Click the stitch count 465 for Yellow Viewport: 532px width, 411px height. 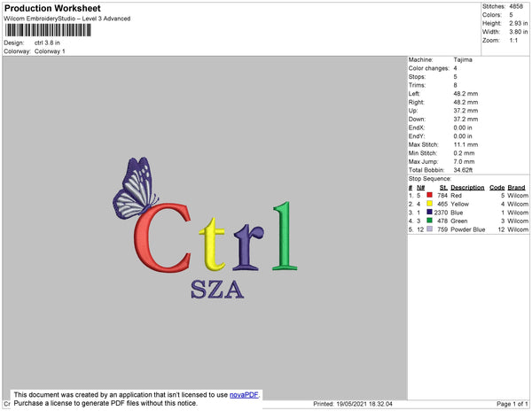[x=442, y=204]
